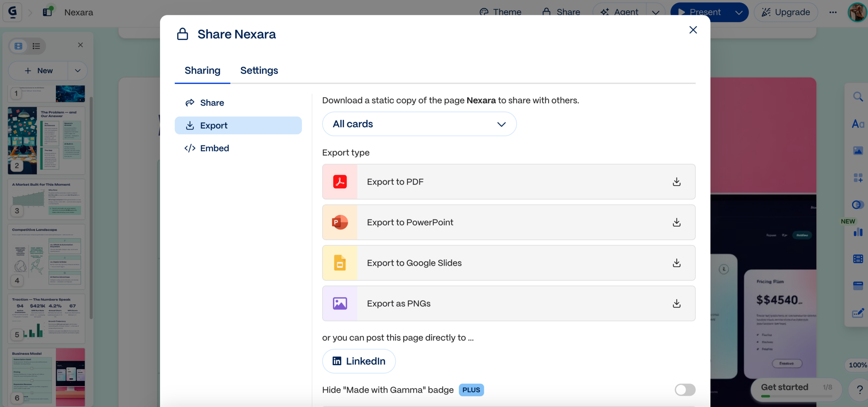Select Share in the sharing sidebar

click(212, 103)
